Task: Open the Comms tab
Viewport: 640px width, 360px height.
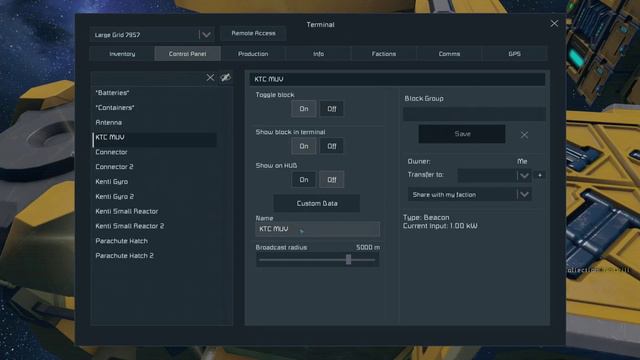Action: (x=449, y=54)
